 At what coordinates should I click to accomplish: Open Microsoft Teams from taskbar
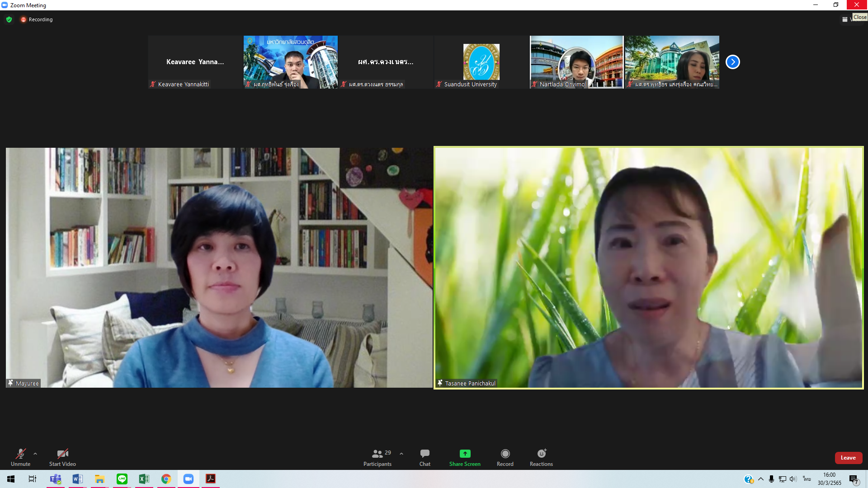(56, 479)
